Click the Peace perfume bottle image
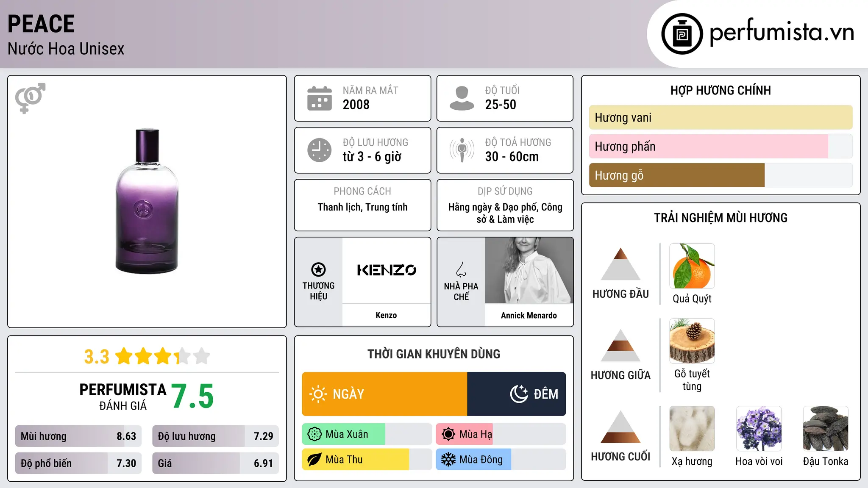The width and height of the screenshot is (868, 488). 147,201
